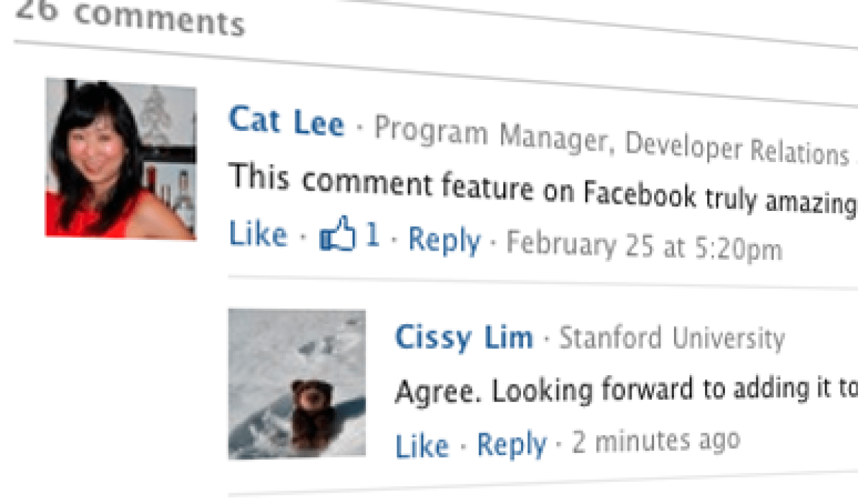Click the thumbs-up icon on Cat Lee's comment
This screenshot has height=504, width=858.
tap(338, 236)
